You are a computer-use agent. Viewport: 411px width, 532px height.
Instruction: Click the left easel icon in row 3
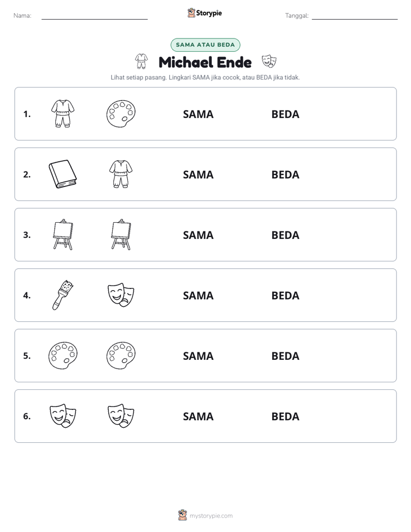coord(63,234)
